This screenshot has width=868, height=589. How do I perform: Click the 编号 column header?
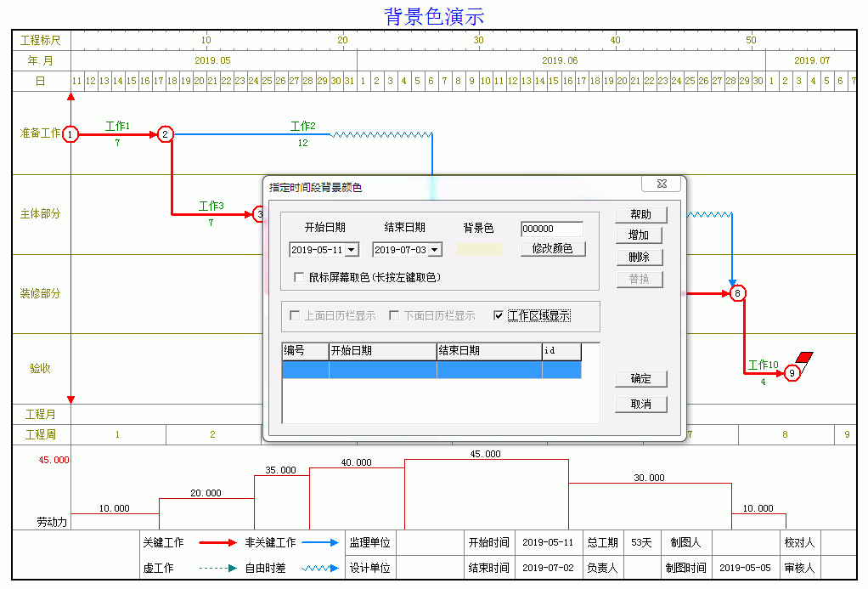coord(306,351)
